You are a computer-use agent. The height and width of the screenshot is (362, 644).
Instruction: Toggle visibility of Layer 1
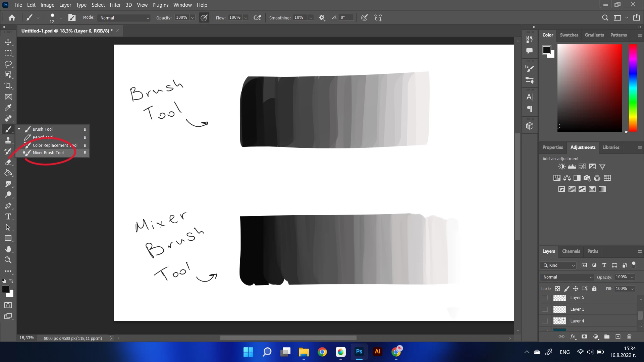click(x=545, y=309)
